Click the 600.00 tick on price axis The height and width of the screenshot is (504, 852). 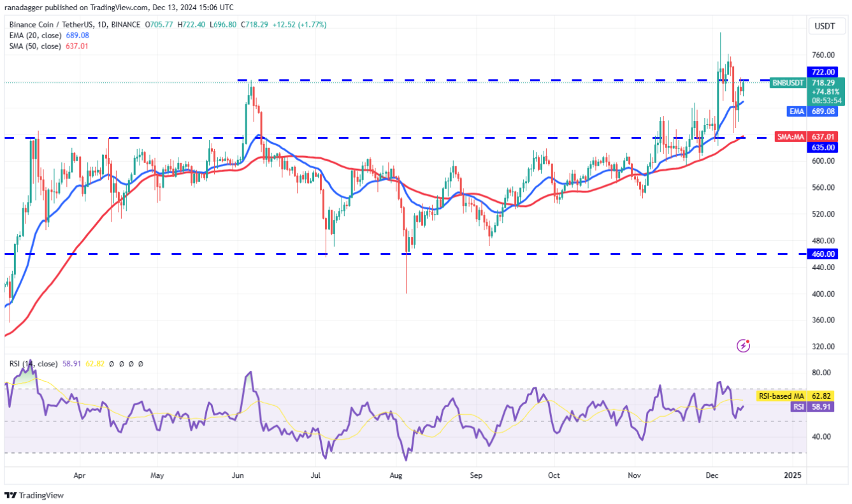(x=822, y=161)
